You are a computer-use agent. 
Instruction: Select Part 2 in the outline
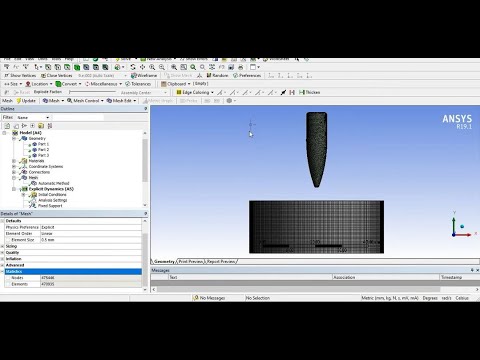click(43, 150)
